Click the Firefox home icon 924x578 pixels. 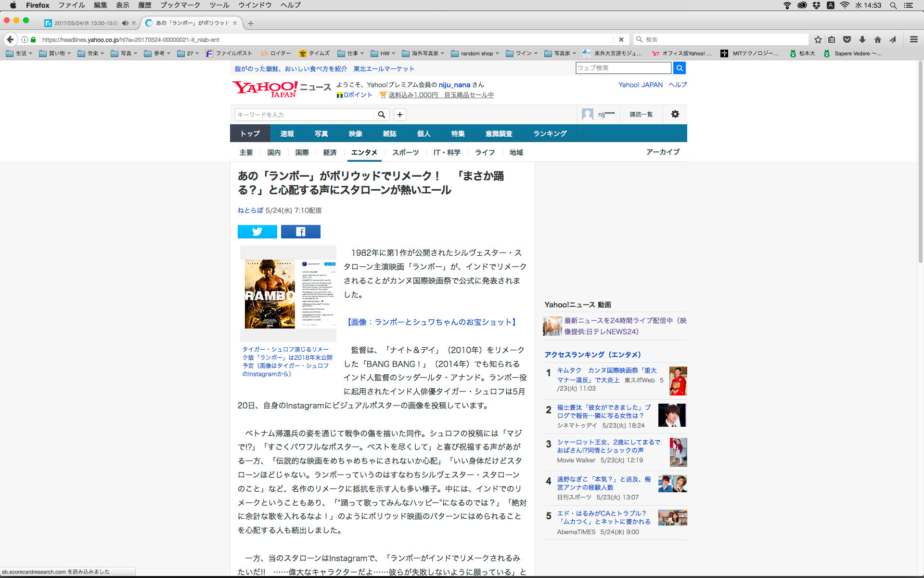[x=878, y=39]
